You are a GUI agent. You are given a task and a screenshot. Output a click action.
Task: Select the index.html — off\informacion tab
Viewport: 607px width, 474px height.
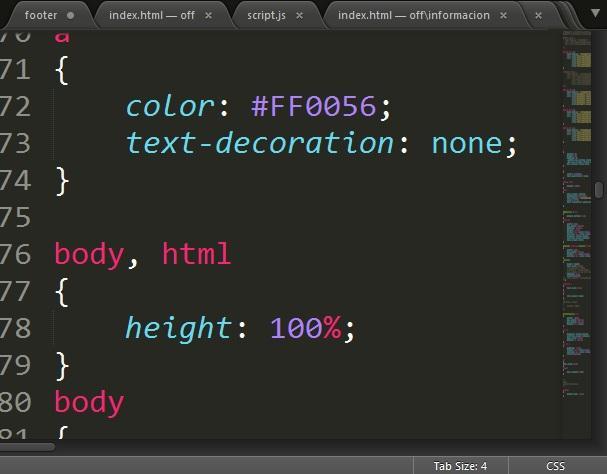(413, 16)
